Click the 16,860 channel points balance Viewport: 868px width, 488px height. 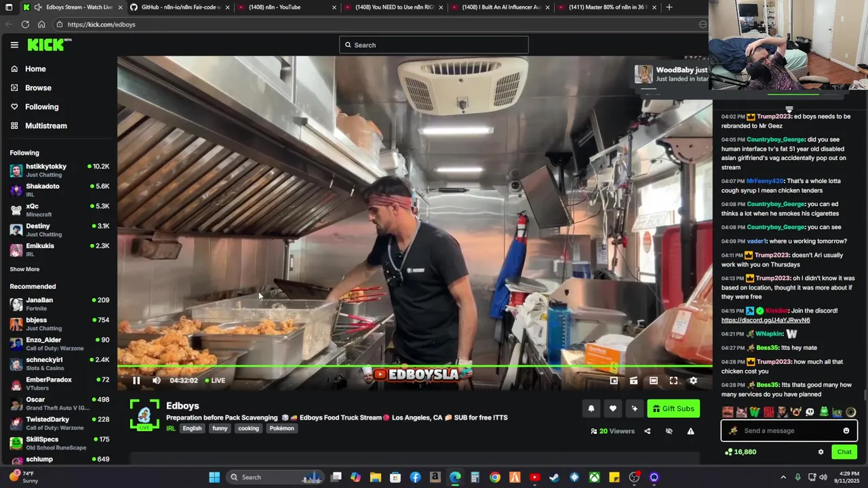[x=741, y=452]
